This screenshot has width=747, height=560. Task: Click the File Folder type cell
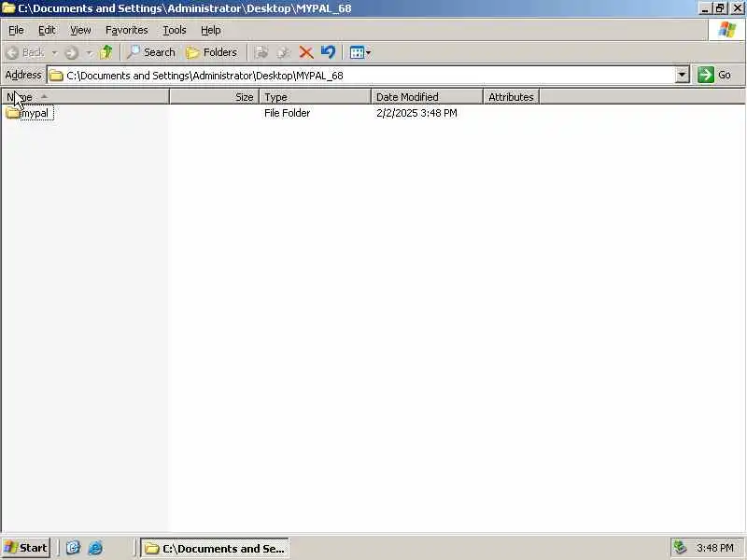tap(287, 113)
